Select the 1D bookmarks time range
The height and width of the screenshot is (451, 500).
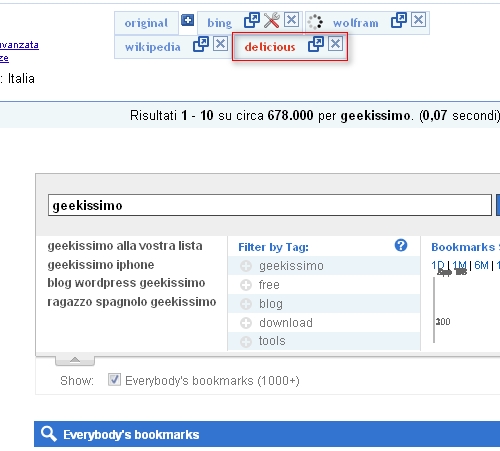coord(438,265)
